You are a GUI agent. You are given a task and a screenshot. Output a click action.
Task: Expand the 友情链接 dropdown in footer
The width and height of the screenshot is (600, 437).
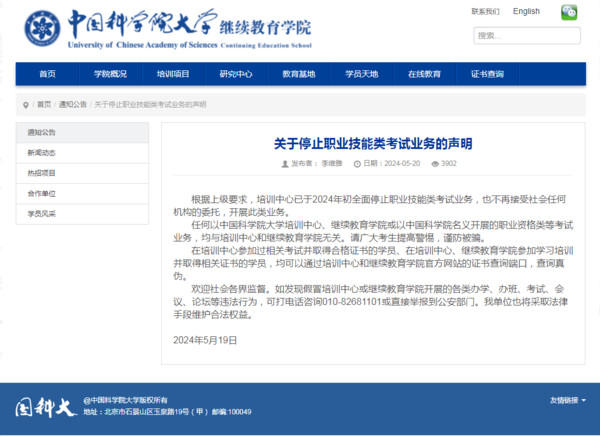click(568, 400)
